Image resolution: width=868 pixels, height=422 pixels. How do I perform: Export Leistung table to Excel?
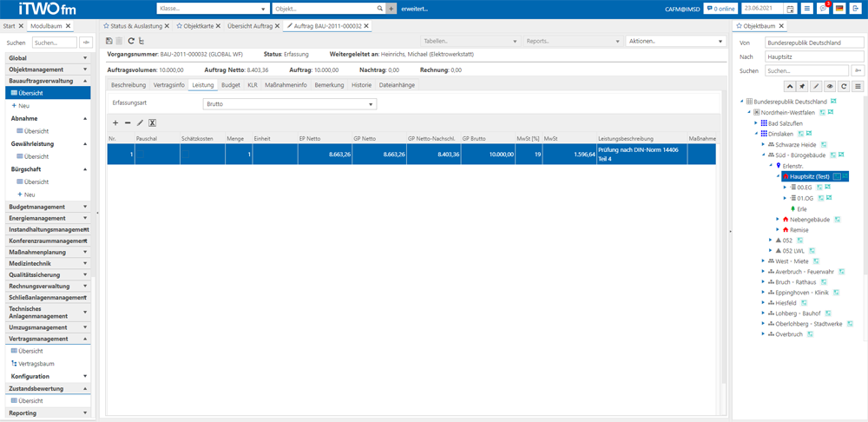(152, 123)
